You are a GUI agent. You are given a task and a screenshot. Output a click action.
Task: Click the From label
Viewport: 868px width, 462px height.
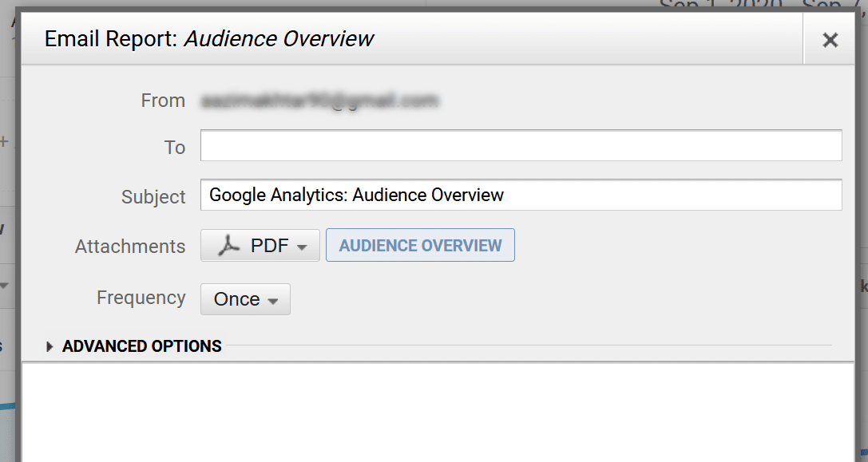click(x=163, y=101)
